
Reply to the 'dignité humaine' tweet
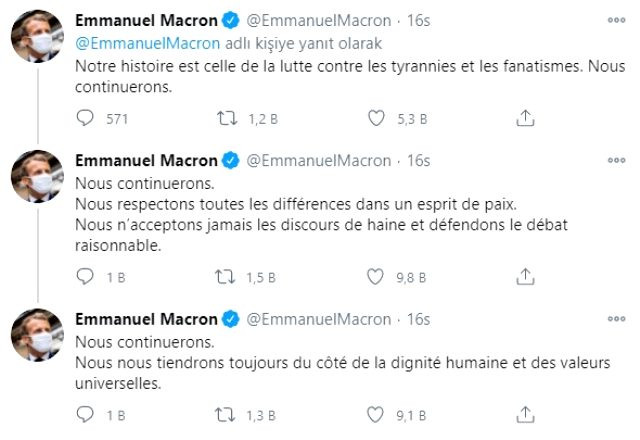coord(86,414)
